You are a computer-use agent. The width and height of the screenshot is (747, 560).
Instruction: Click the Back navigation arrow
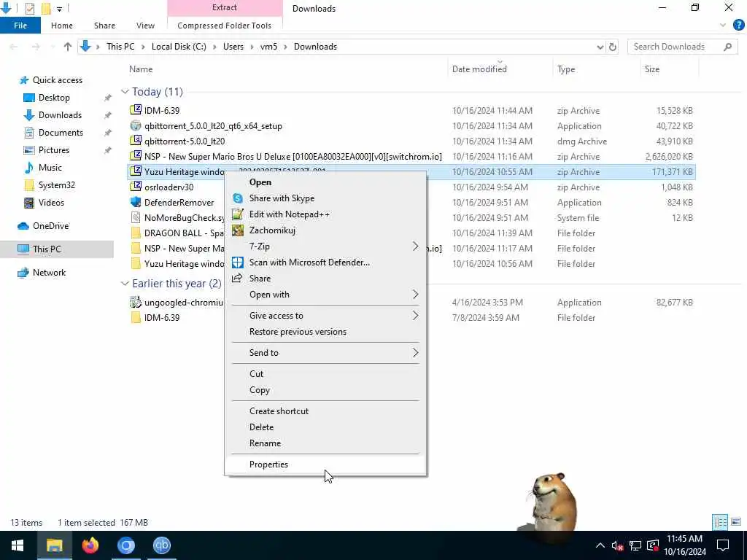(14, 47)
